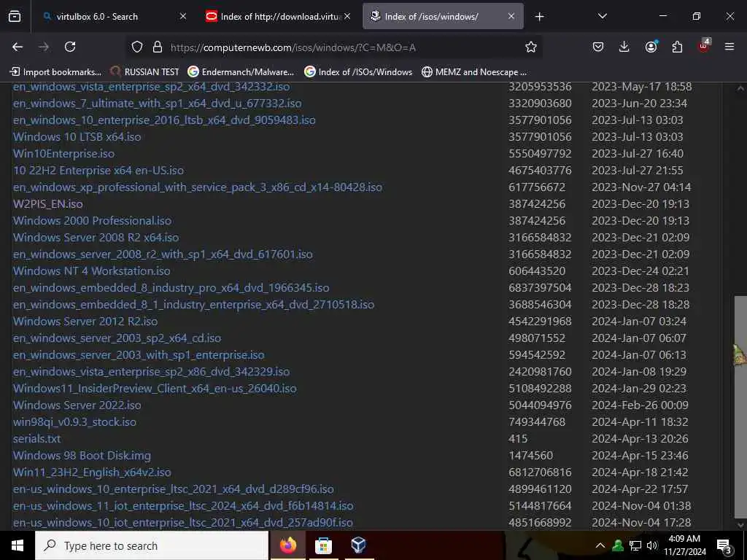
Task: Download Win10Enterprise.iso
Action: [64, 154]
